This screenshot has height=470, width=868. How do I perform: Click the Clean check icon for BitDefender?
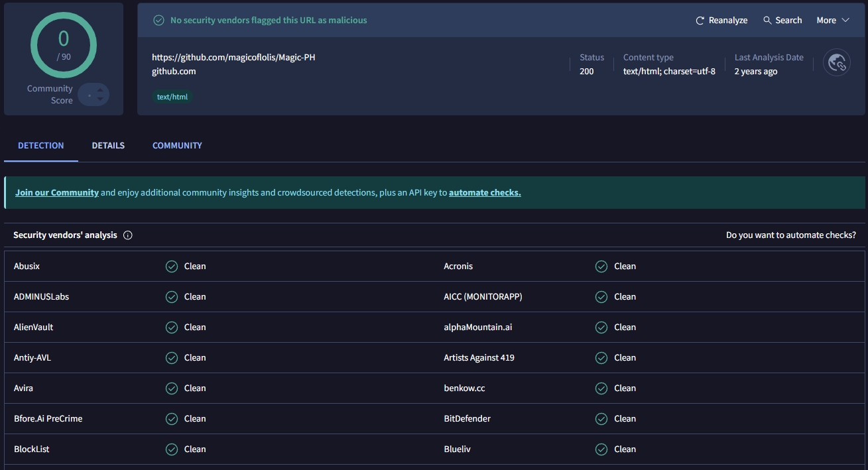pyautogui.click(x=601, y=419)
